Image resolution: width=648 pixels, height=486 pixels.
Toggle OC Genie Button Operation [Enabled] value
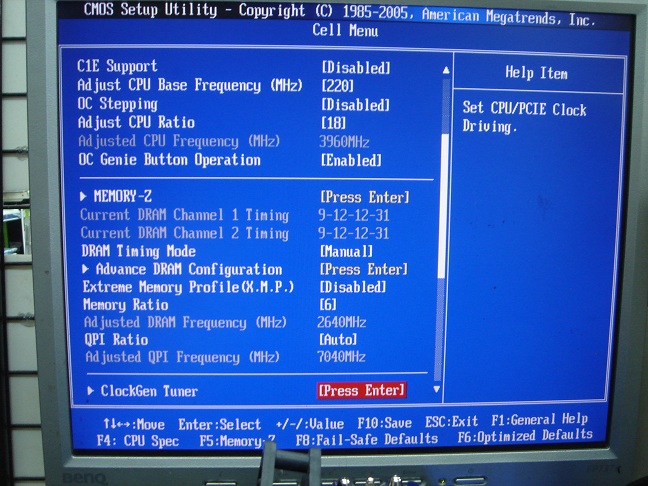point(351,160)
